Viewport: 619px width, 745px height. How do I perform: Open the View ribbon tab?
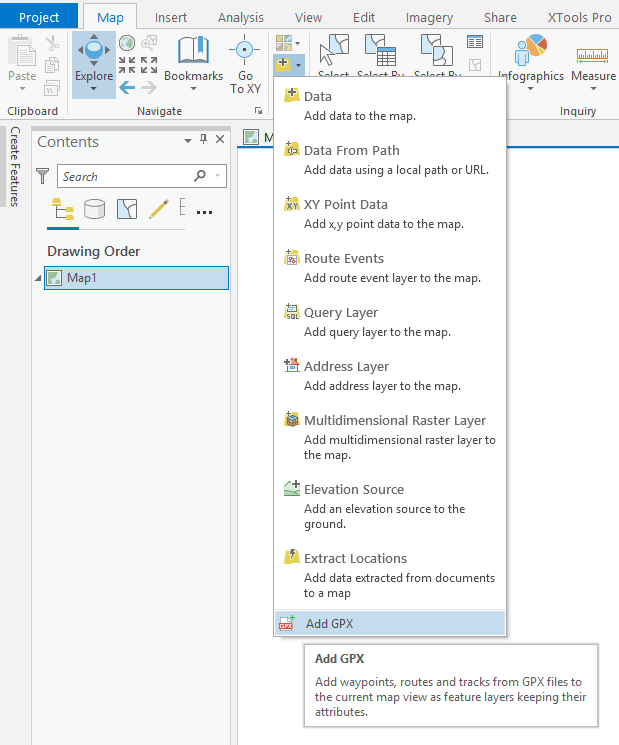[x=308, y=17]
